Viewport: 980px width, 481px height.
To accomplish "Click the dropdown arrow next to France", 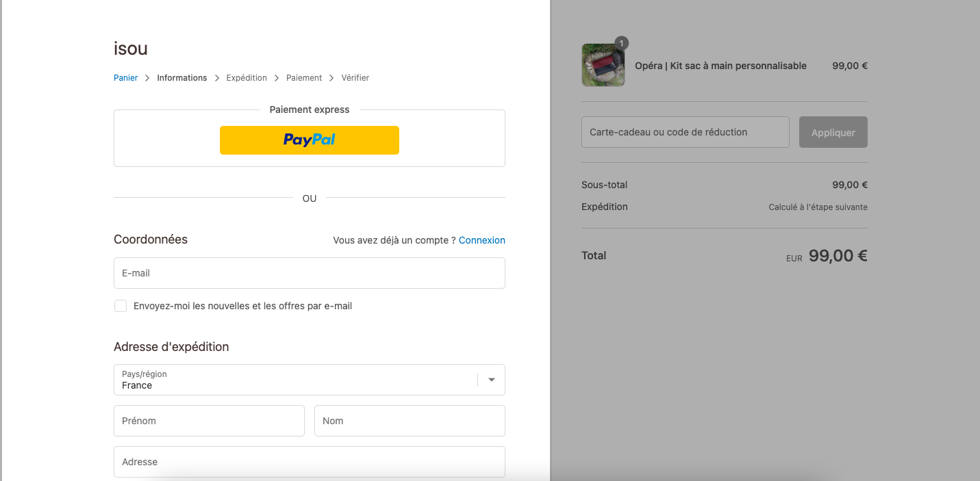I will click(x=491, y=380).
